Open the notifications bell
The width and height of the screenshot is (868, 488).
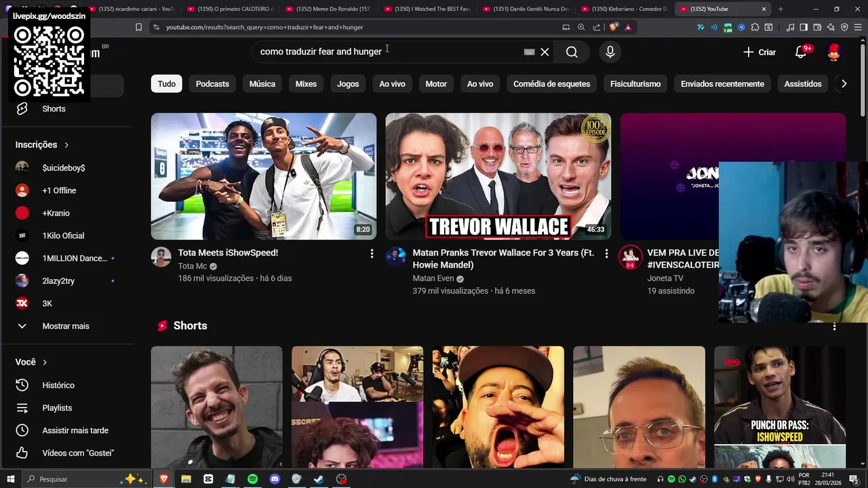[801, 52]
